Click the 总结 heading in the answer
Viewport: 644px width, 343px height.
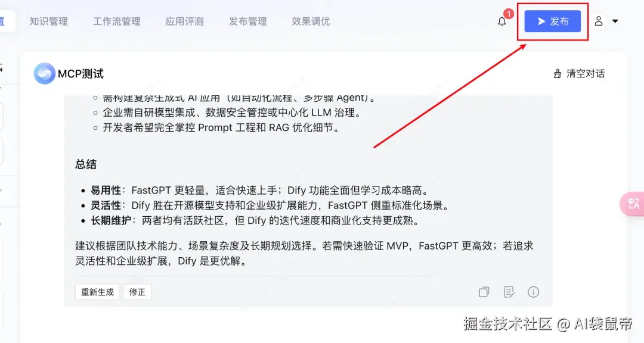pyautogui.click(x=86, y=164)
